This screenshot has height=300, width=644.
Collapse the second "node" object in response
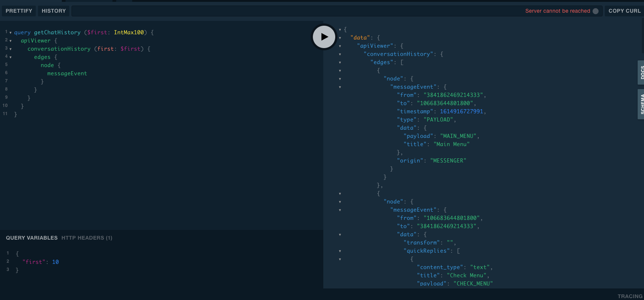coord(340,202)
